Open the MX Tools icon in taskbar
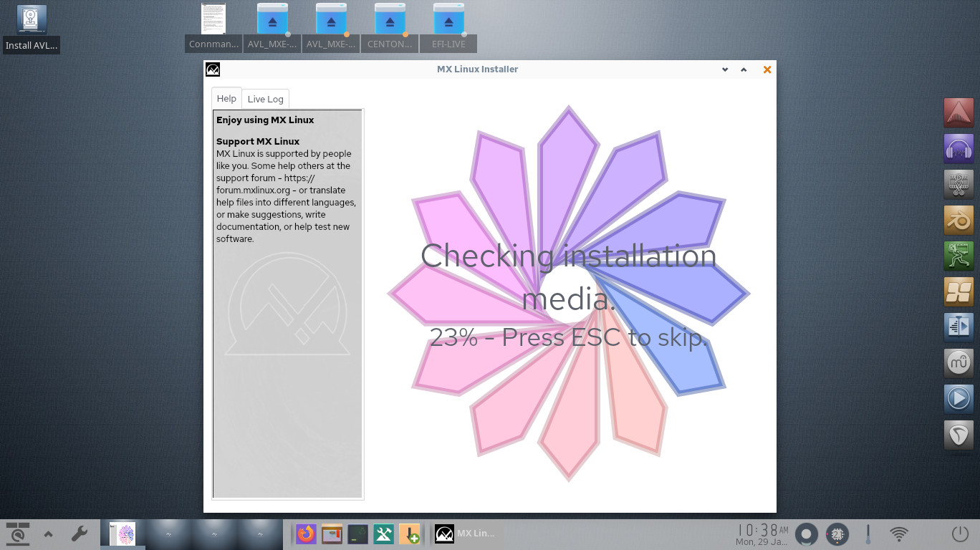The width and height of the screenshot is (980, 550). coord(383,534)
